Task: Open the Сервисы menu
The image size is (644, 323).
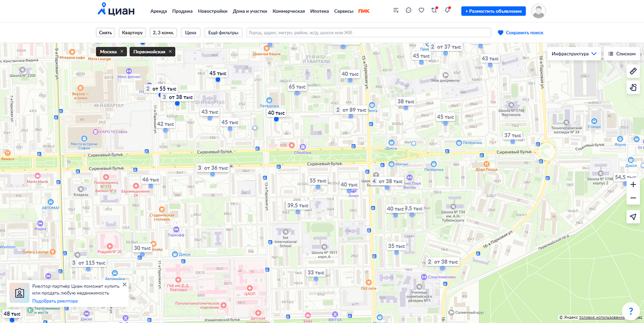Action: 344,11
